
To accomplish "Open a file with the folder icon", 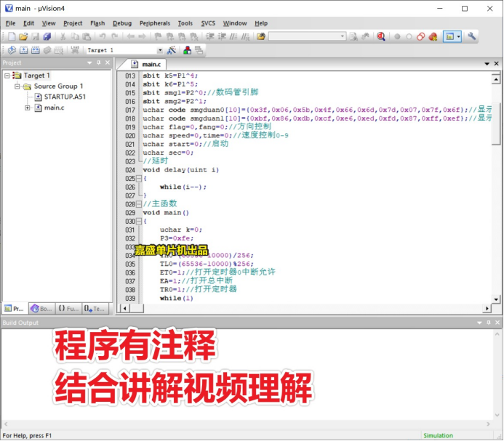I will pyautogui.click(x=23, y=36).
